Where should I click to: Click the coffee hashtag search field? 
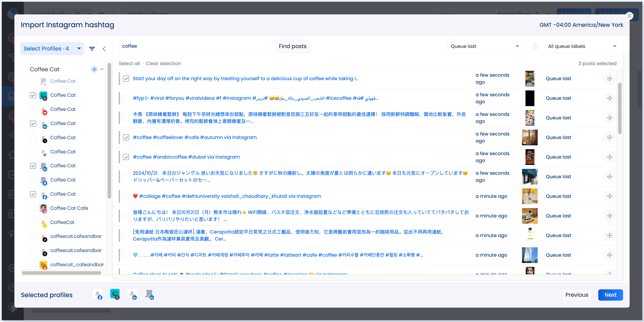[x=194, y=46]
